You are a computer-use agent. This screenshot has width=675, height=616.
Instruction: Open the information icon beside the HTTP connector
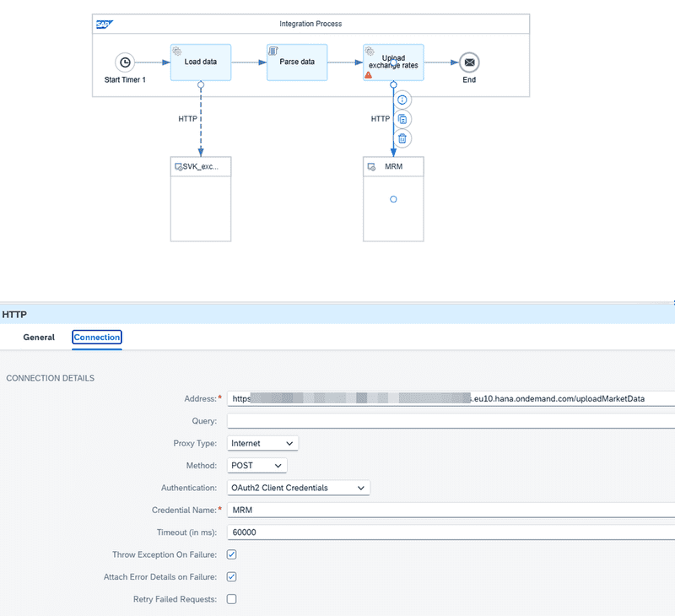402,100
